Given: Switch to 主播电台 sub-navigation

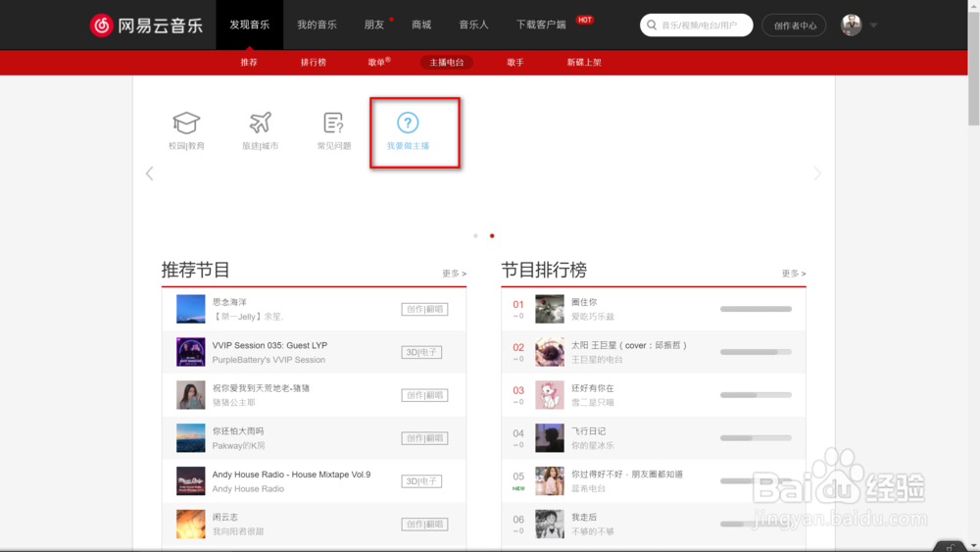Looking at the screenshot, I should 446,63.
